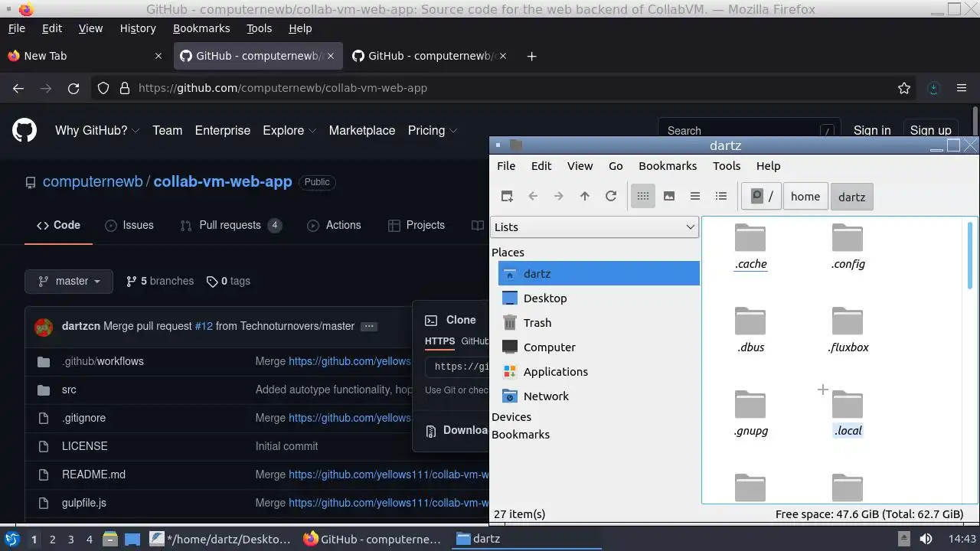980x551 pixels.
Task: Click the padlock site info icon
Action: (x=125, y=88)
